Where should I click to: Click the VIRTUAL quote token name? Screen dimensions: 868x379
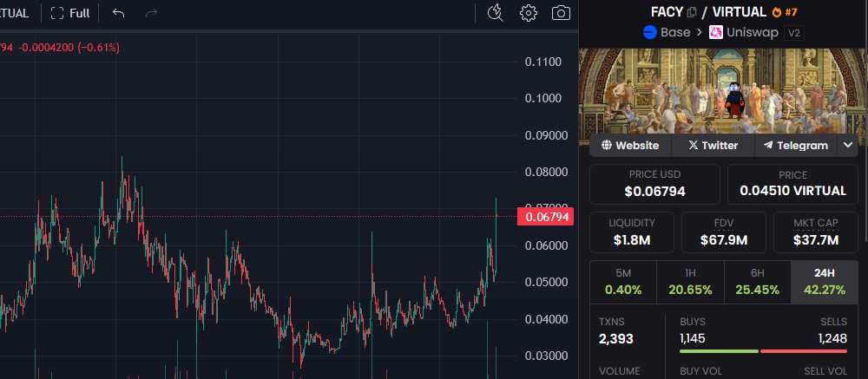pos(739,12)
